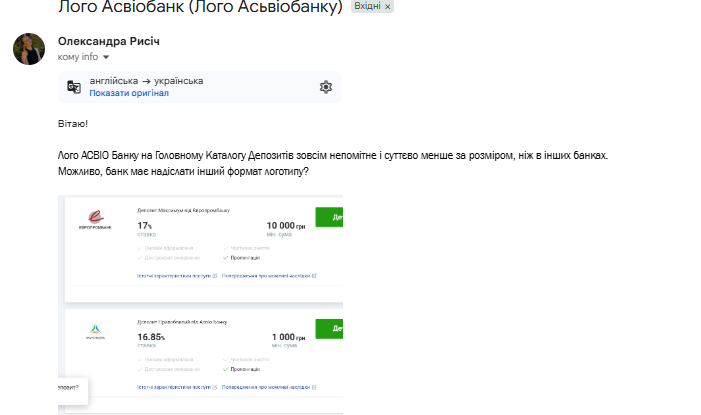This screenshot has width=701, height=415.
Task: Open translation settings gear icon
Action: coord(326,87)
